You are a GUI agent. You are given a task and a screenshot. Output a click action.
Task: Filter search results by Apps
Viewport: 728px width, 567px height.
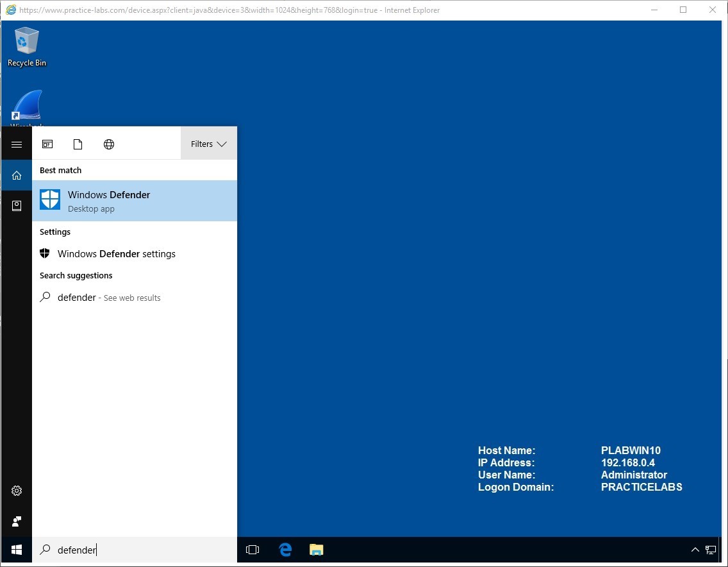click(47, 144)
